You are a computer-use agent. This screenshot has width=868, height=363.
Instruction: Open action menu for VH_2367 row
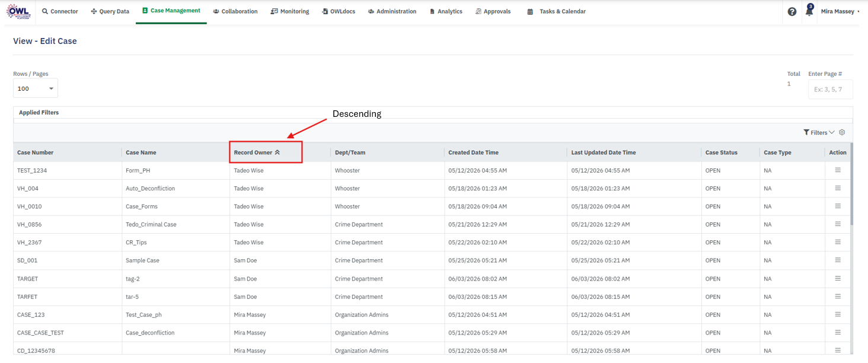838,242
